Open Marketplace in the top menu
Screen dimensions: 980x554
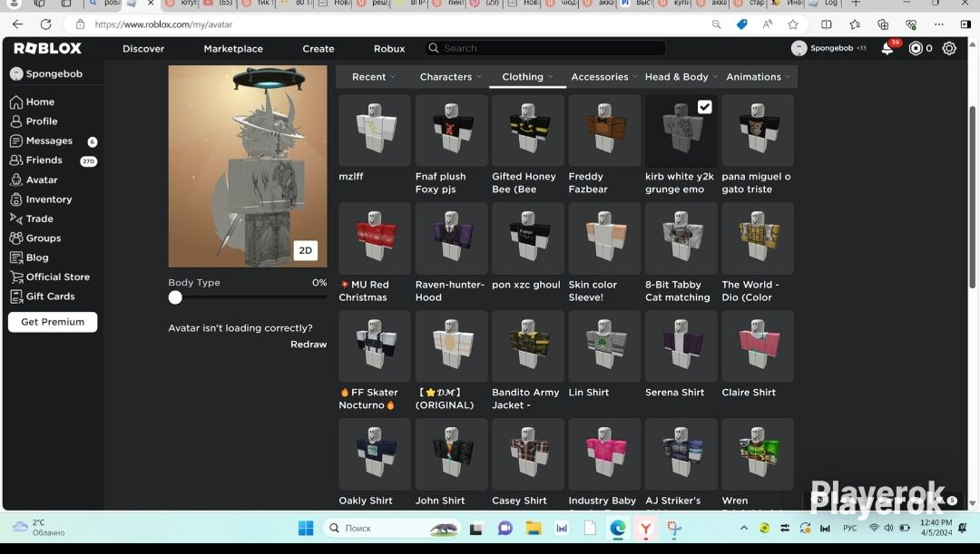point(233,49)
